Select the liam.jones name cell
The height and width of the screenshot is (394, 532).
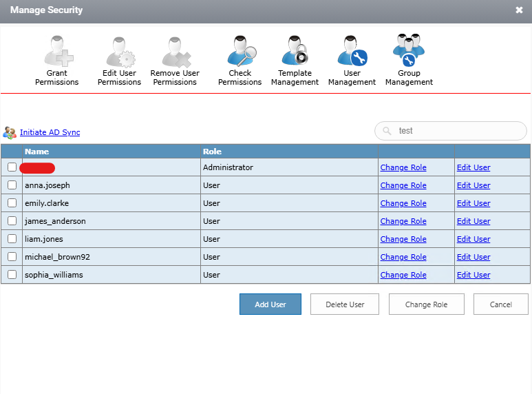tap(111, 239)
